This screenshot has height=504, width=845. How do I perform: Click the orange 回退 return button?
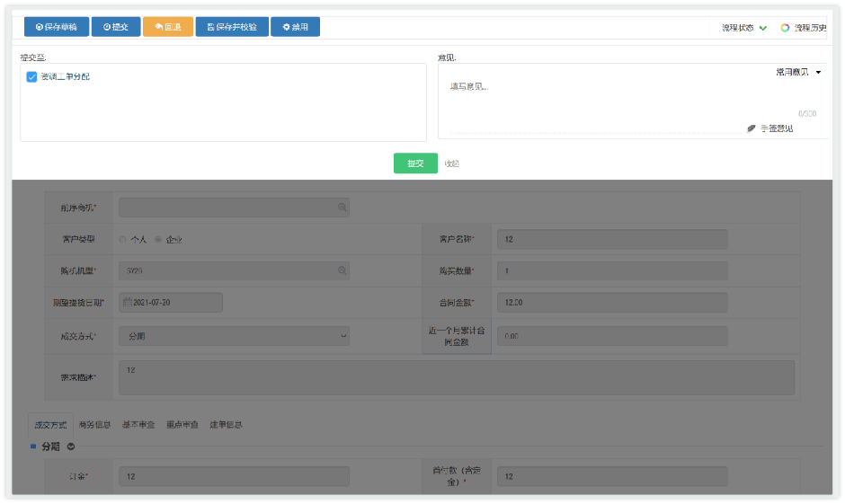(167, 27)
